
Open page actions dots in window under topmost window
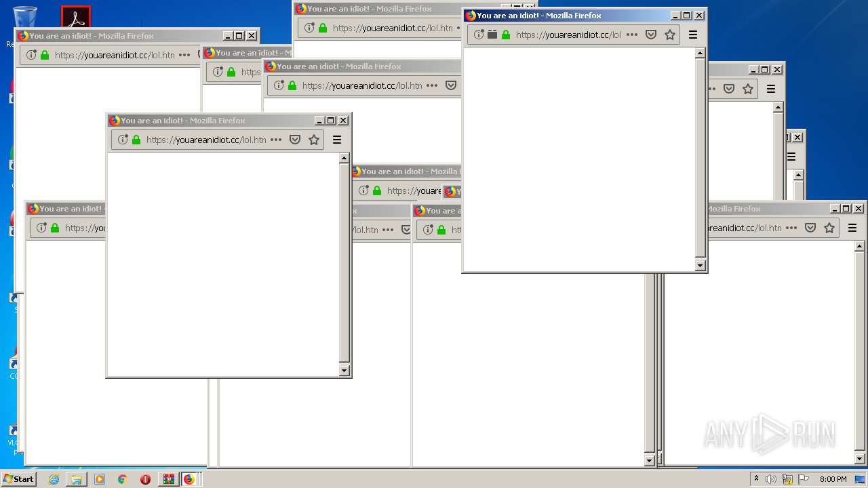point(432,85)
